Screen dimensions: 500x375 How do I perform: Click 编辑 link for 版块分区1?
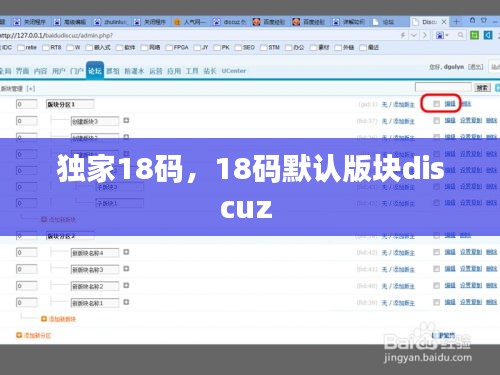click(x=450, y=104)
